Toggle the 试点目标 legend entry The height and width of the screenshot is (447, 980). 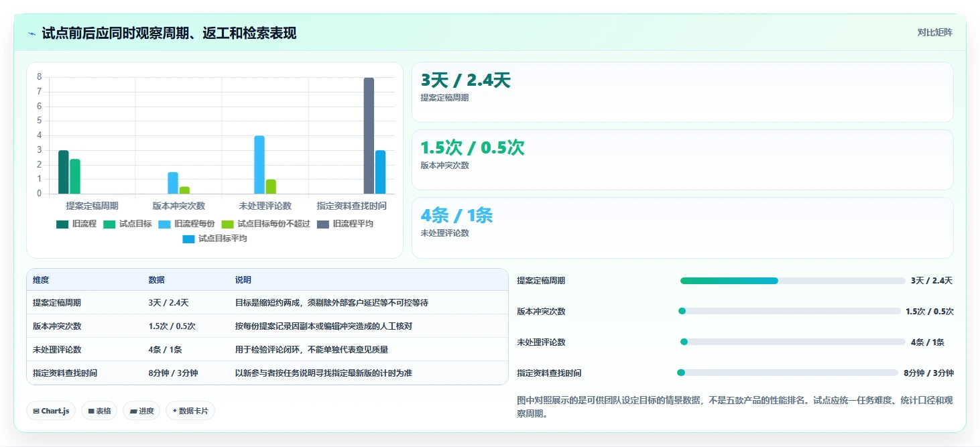[x=127, y=224]
